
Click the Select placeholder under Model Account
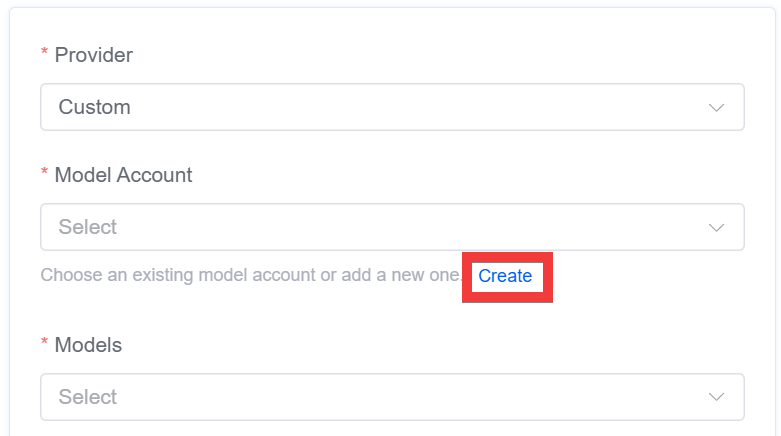88,227
